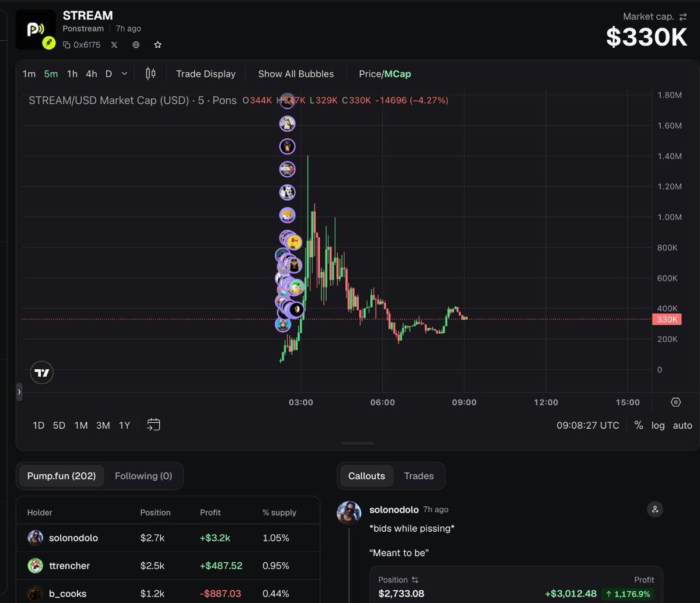Select the 1h timeframe

click(x=72, y=74)
